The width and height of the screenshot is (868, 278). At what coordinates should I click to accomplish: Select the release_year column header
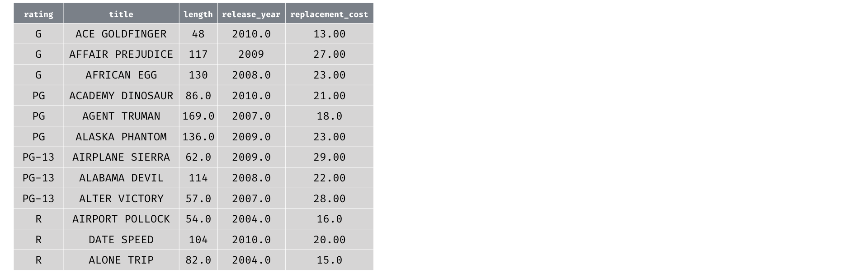251,13
